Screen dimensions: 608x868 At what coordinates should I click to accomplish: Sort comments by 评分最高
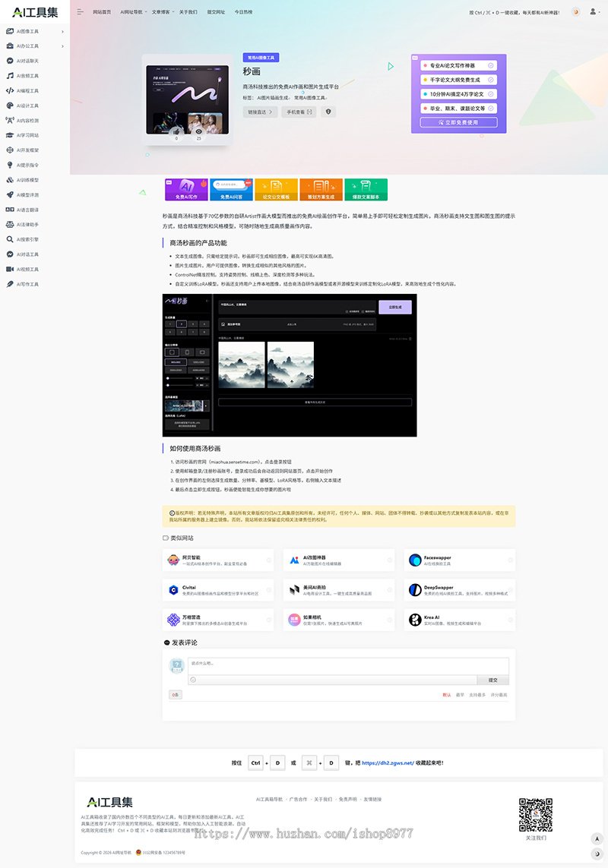tap(499, 695)
